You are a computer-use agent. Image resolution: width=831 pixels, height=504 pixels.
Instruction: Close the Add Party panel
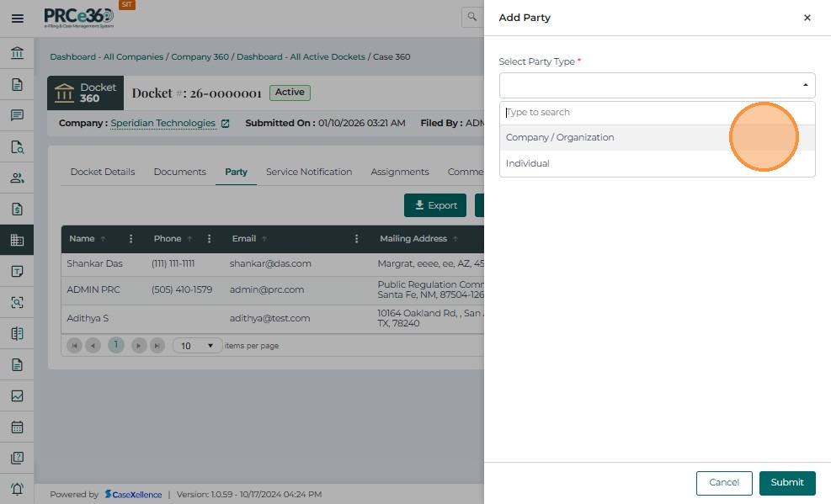[x=807, y=18]
